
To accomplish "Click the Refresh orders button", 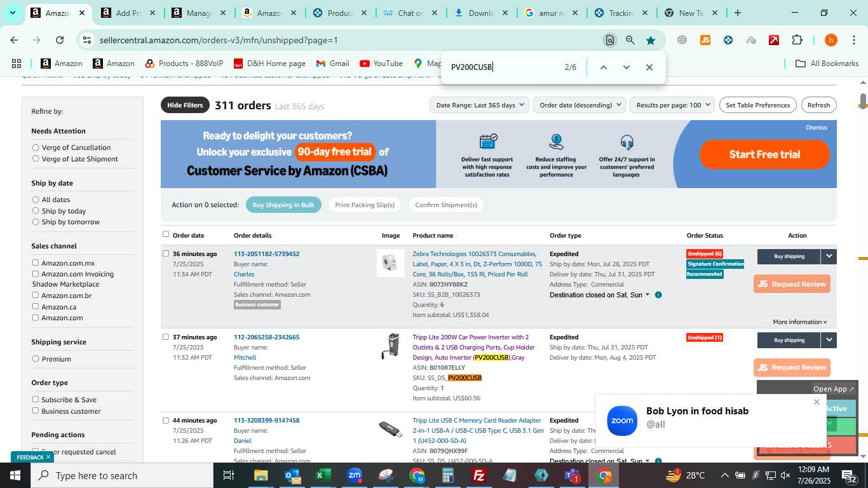I will pos(818,105).
